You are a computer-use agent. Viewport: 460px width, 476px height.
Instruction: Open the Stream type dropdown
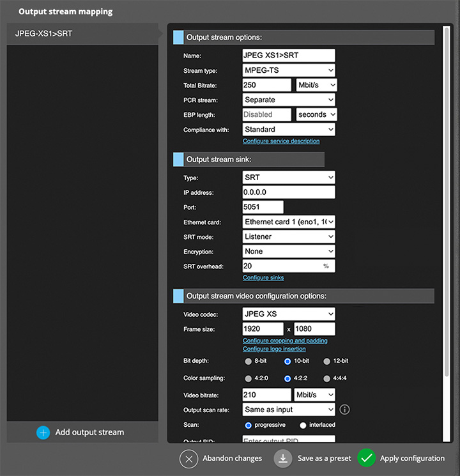point(289,70)
